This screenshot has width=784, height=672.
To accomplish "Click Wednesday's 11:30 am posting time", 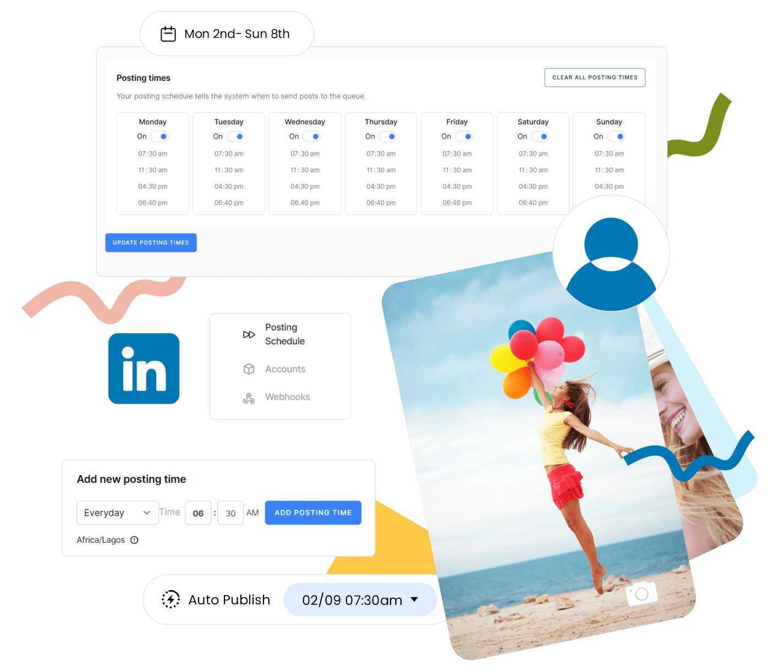I will (305, 170).
